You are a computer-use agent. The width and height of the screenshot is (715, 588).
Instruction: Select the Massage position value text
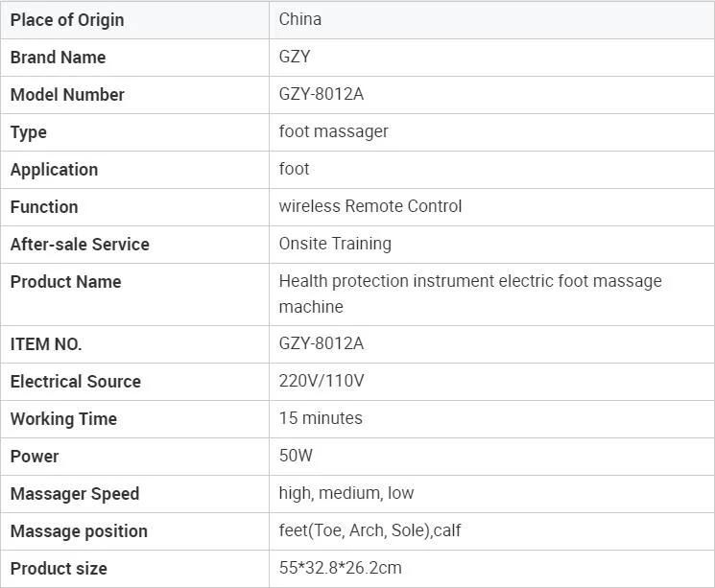(369, 530)
